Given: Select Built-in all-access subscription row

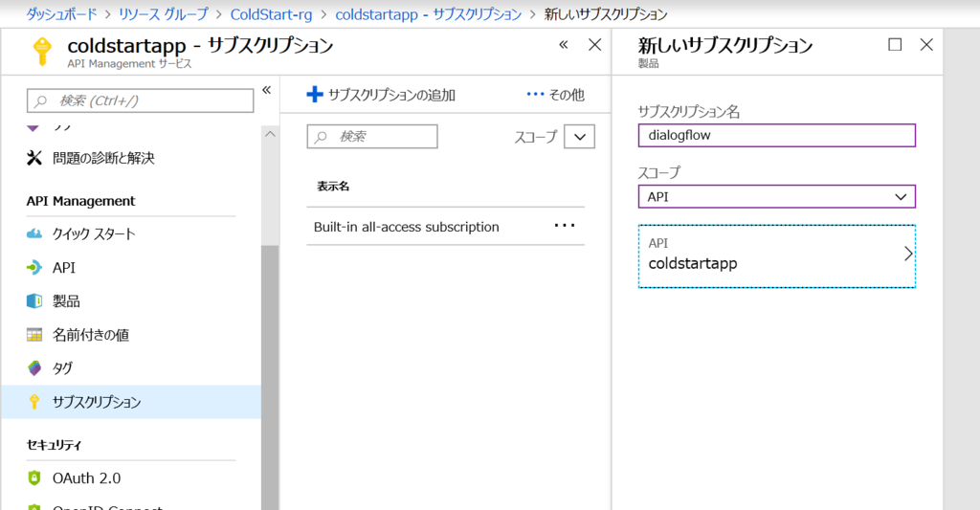Looking at the screenshot, I should point(446,226).
